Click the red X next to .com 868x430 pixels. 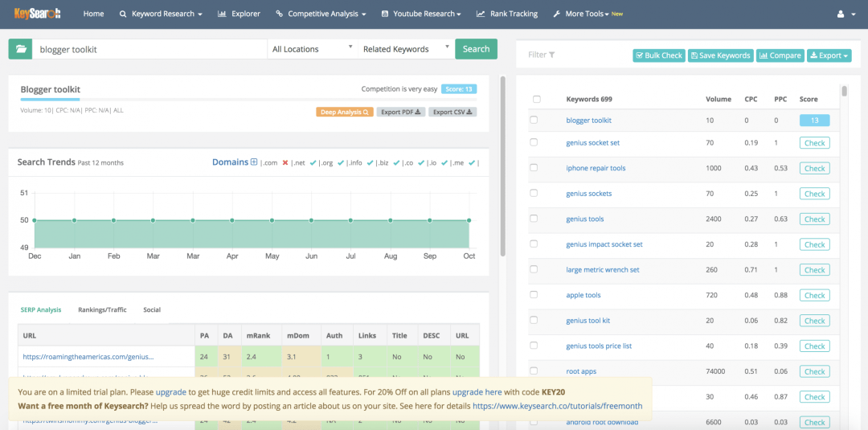point(285,162)
